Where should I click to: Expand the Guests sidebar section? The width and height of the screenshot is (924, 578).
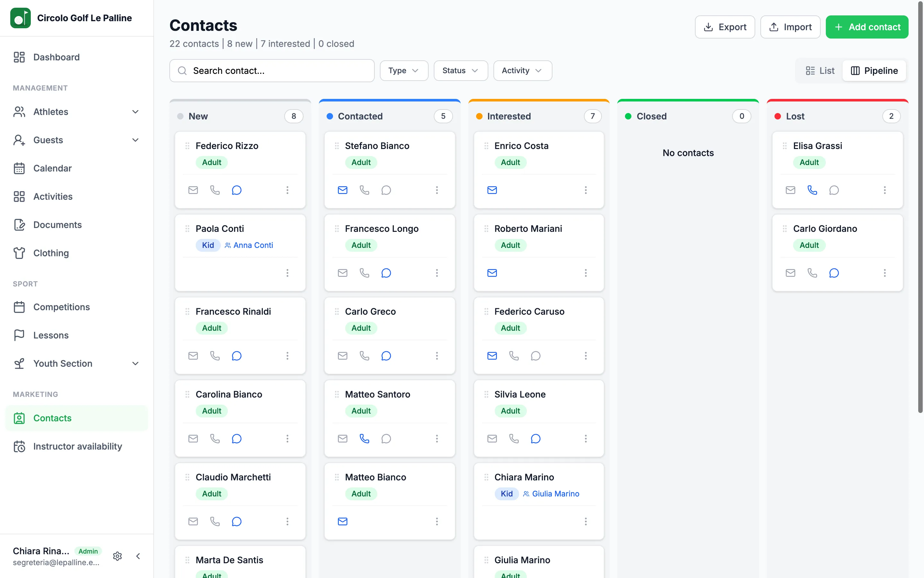point(77,140)
